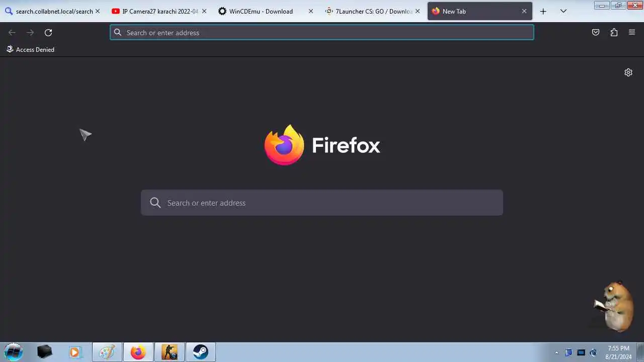Reload the current page

(x=48, y=33)
